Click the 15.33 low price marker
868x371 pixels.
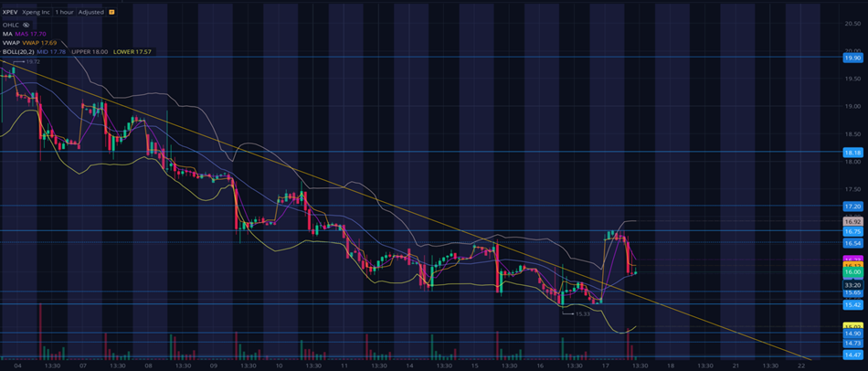click(582, 314)
